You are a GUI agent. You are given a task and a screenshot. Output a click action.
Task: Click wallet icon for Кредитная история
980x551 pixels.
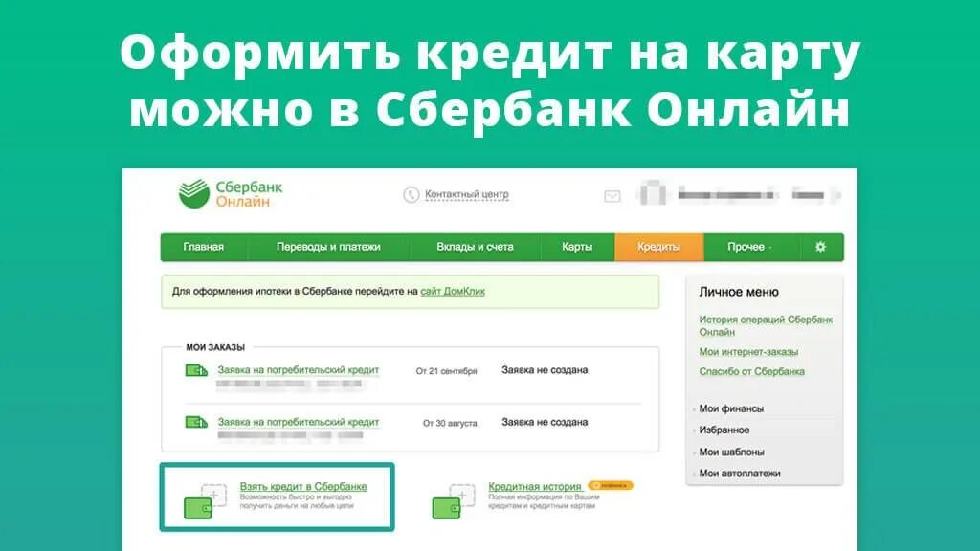pos(454,500)
